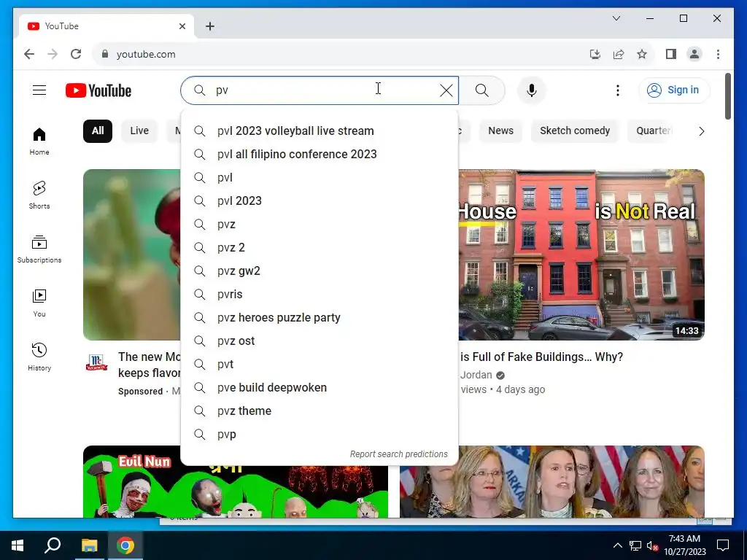Open YouTube settings three-dot menu
Image resolution: width=747 pixels, height=560 pixels.
617,90
